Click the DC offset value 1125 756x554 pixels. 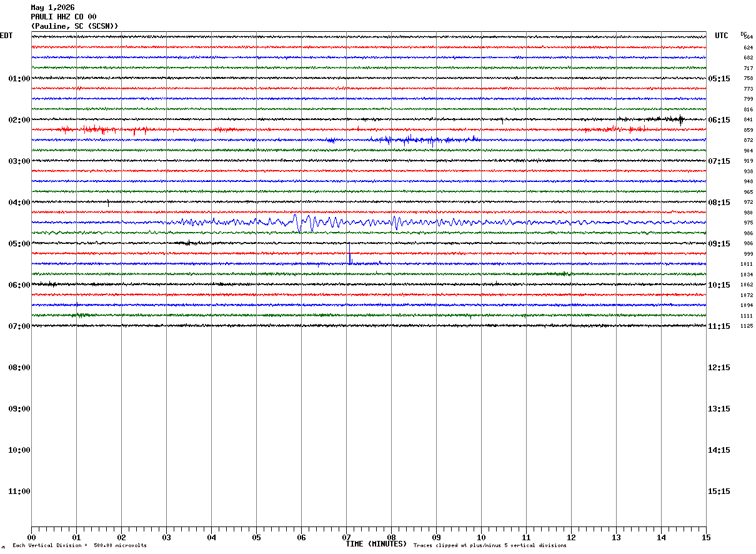pos(747,326)
